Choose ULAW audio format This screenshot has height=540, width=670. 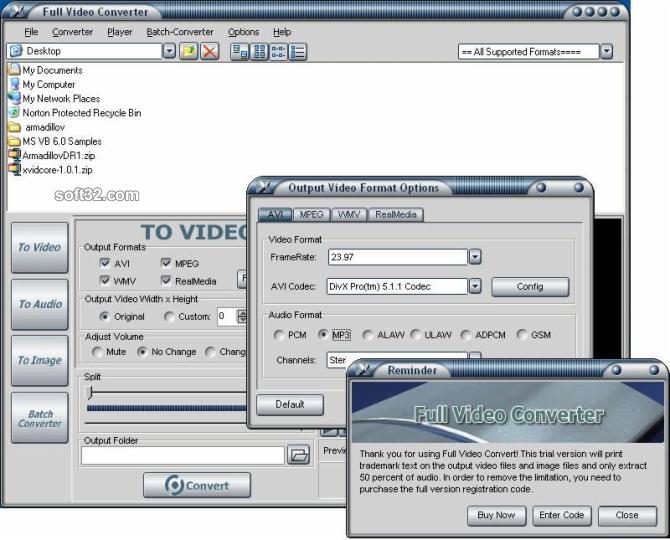tap(415, 335)
